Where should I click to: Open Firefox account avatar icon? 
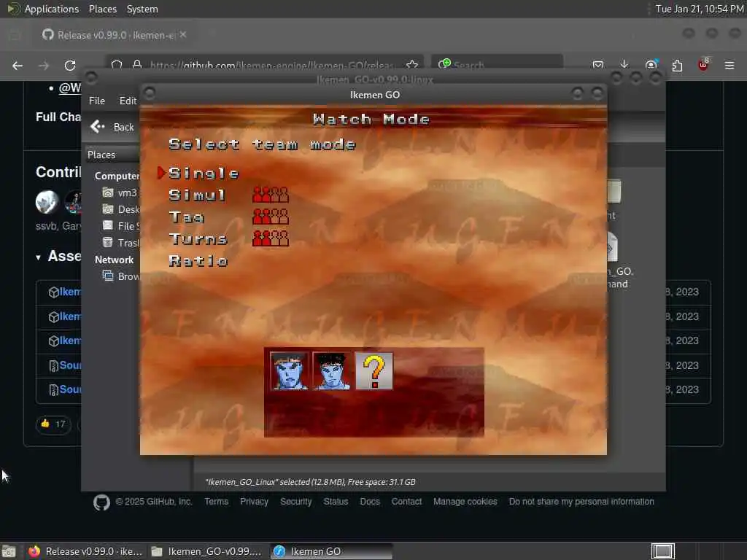coord(651,64)
